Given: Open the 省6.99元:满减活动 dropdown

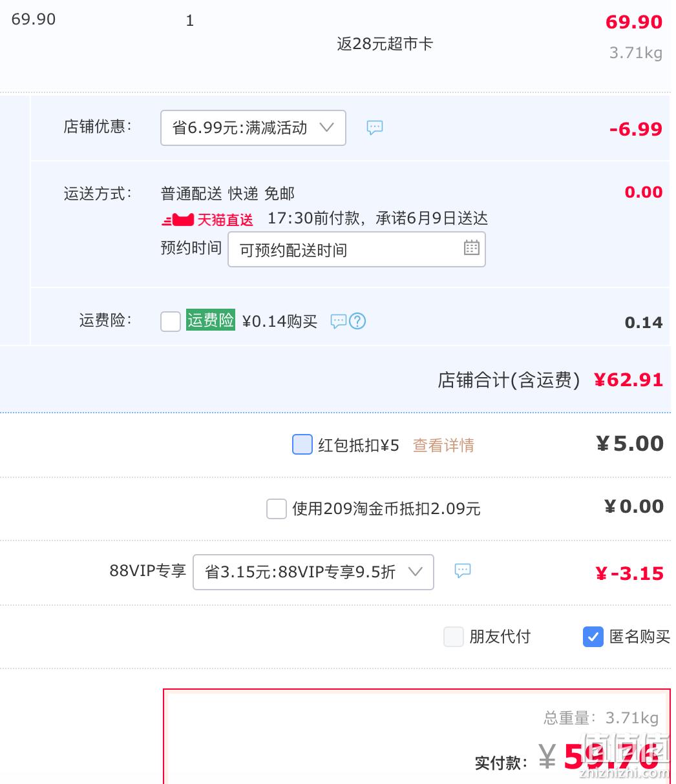Looking at the screenshot, I should (253, 128).
